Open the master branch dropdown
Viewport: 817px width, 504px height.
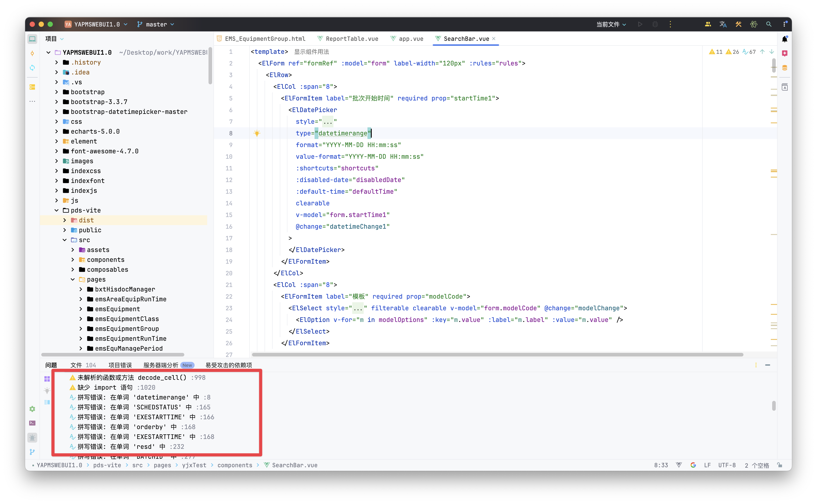[x=156, y=24]
